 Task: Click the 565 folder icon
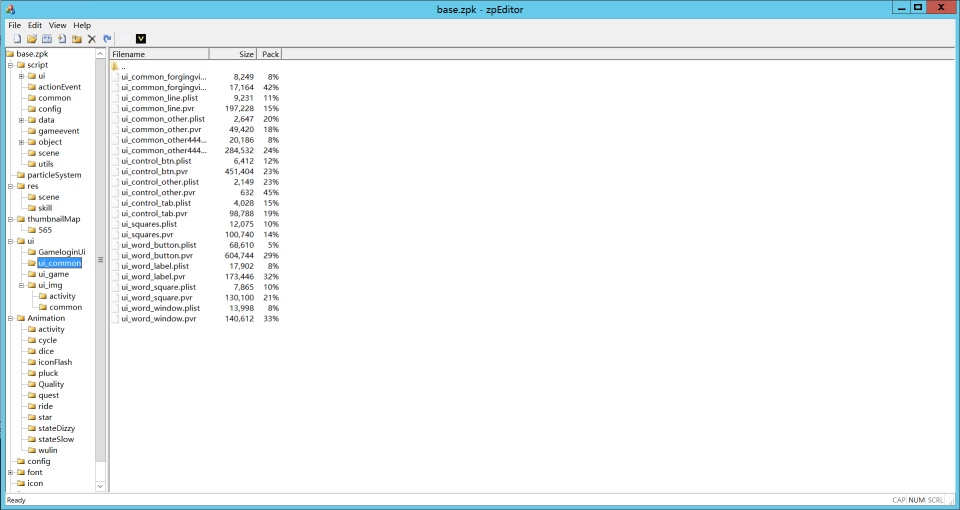pyautogui.click(x=32, y=230)
